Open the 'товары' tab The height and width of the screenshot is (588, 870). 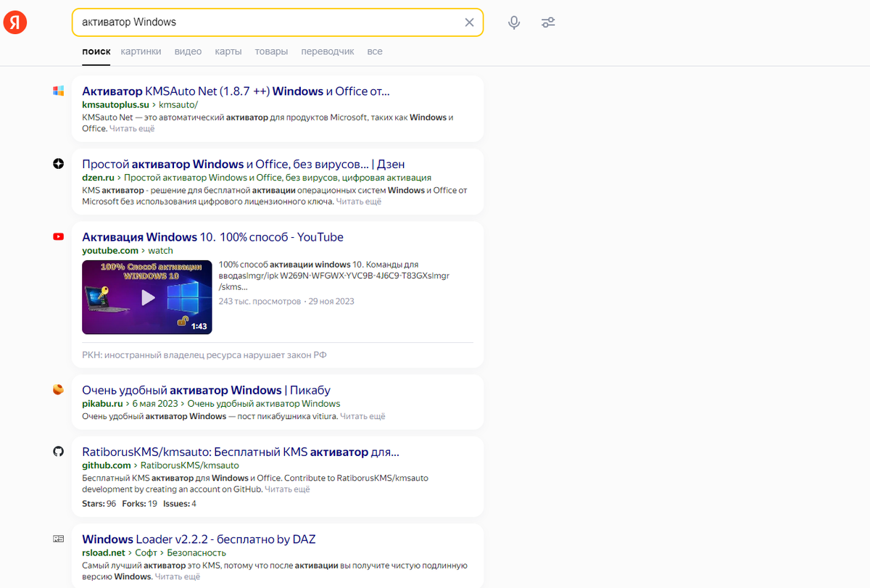[271, 51]
